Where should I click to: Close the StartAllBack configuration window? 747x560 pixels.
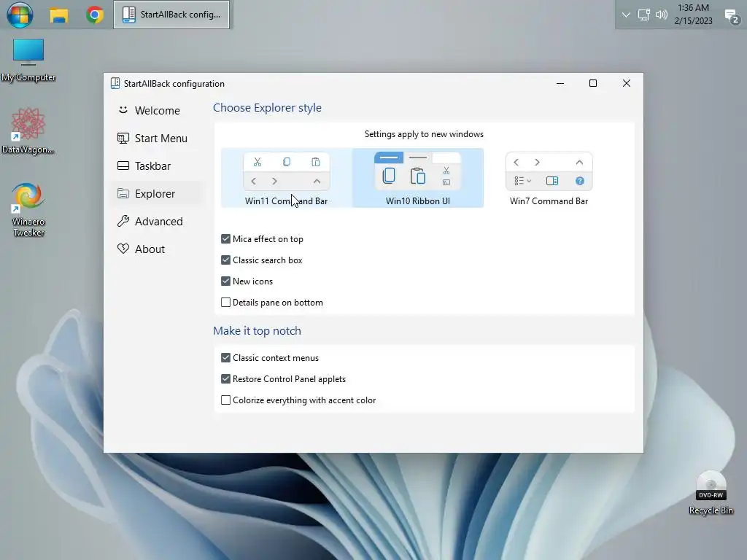[627, 83]
